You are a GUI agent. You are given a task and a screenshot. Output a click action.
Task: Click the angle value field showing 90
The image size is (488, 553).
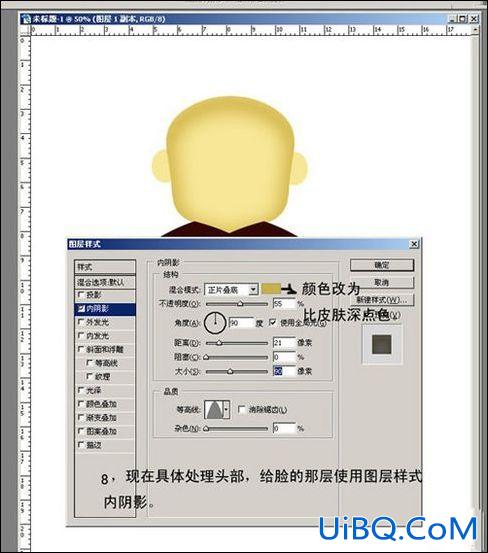pyautogui.click(x=241, y=323)
